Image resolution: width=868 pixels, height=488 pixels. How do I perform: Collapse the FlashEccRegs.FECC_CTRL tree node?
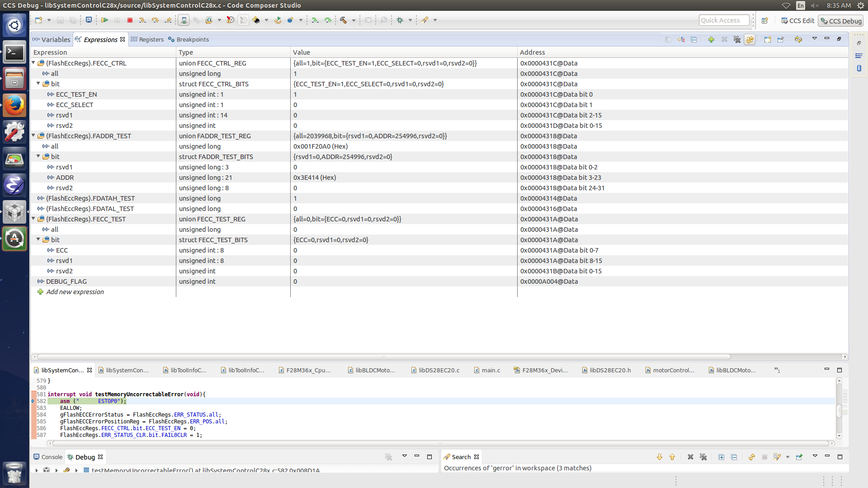[33, 63]
